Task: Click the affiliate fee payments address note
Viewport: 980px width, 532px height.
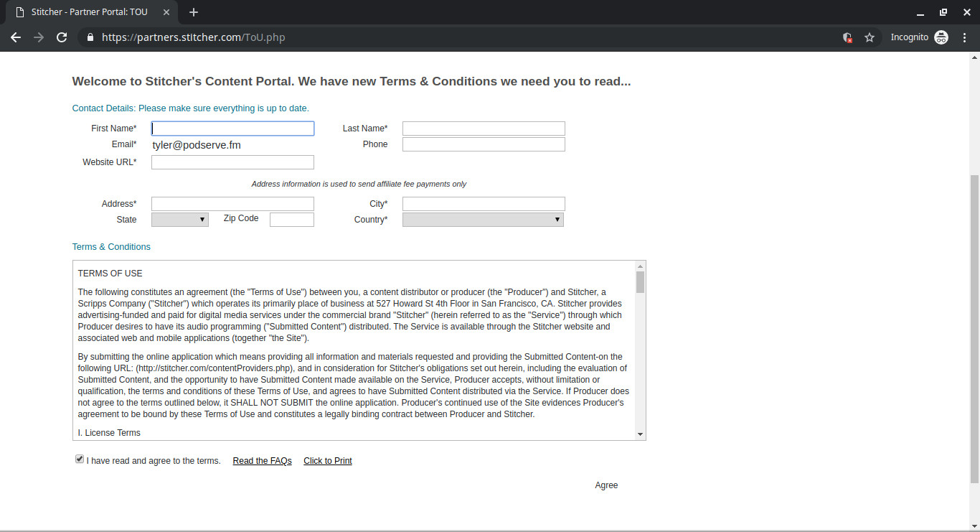Action: [359, 185]
